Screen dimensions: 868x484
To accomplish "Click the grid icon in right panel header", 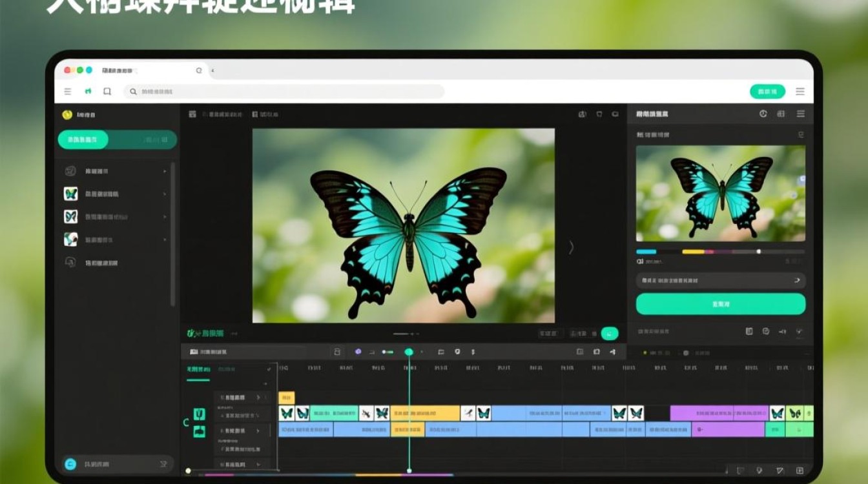I will pos(781,114).
